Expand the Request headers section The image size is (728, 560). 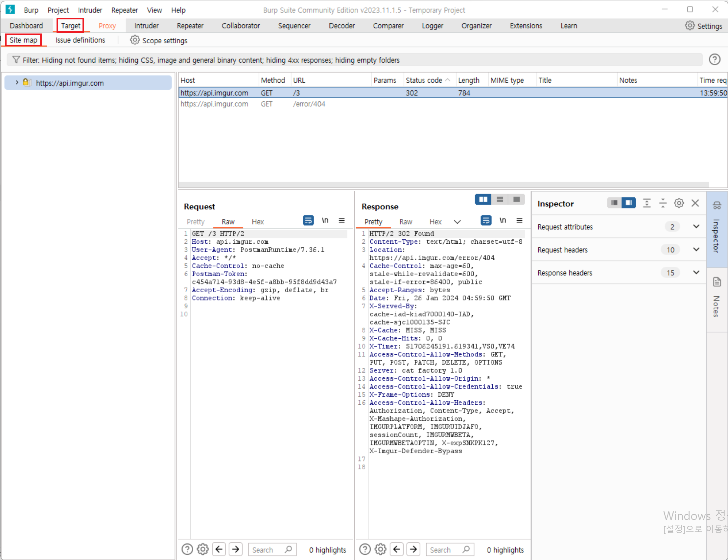[x=696, y=250]
